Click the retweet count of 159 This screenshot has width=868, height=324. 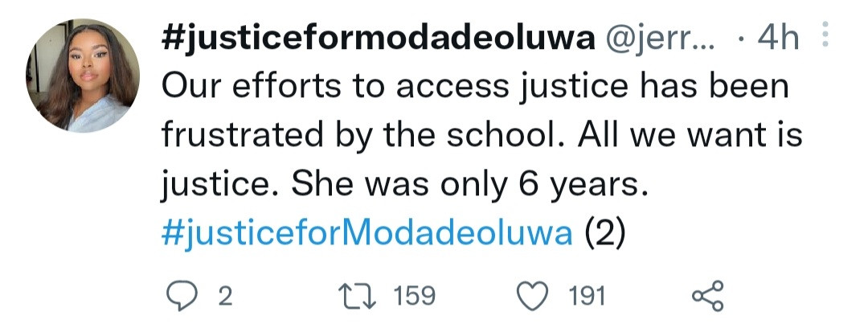(415, 297)
